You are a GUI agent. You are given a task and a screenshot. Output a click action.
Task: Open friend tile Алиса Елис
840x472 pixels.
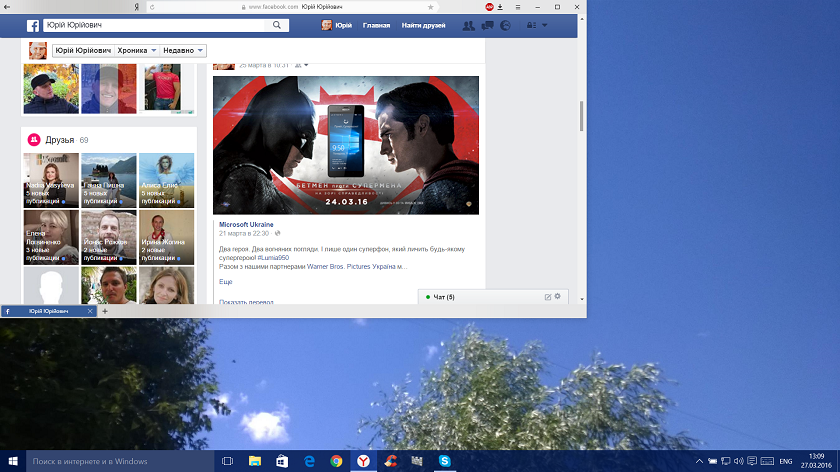coord(166,180)
